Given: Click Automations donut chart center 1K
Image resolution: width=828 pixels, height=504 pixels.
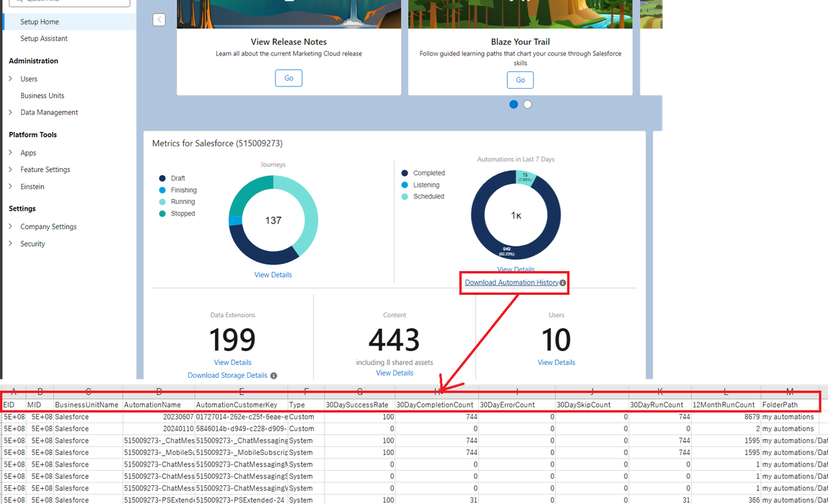Looking at the screenshot, I should coord(516,216).
